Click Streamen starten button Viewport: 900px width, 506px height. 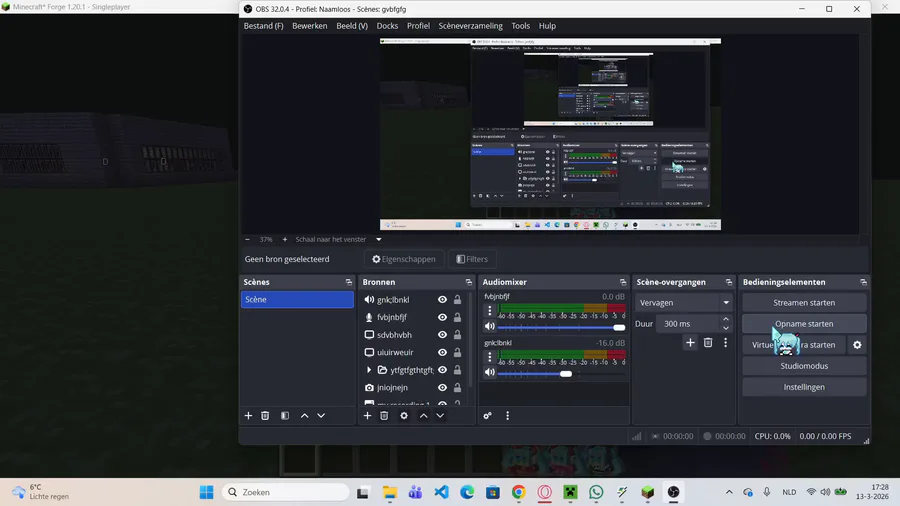pos(804,302)
